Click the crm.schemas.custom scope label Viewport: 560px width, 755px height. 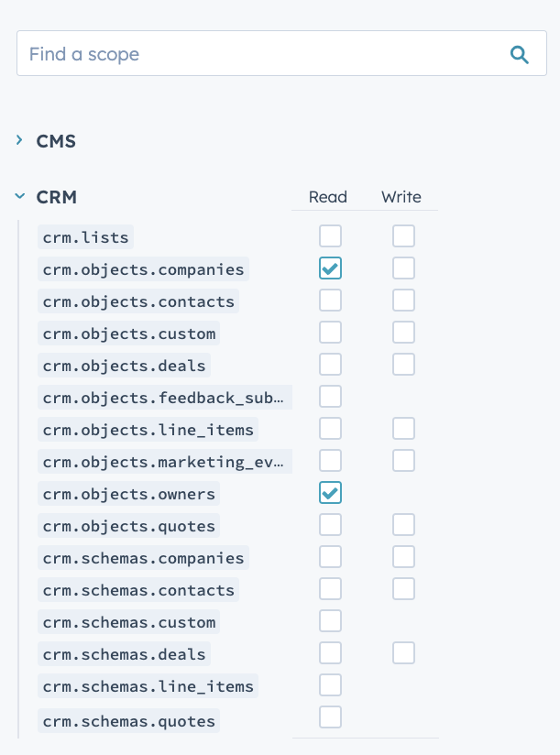(x=128, y=620)
